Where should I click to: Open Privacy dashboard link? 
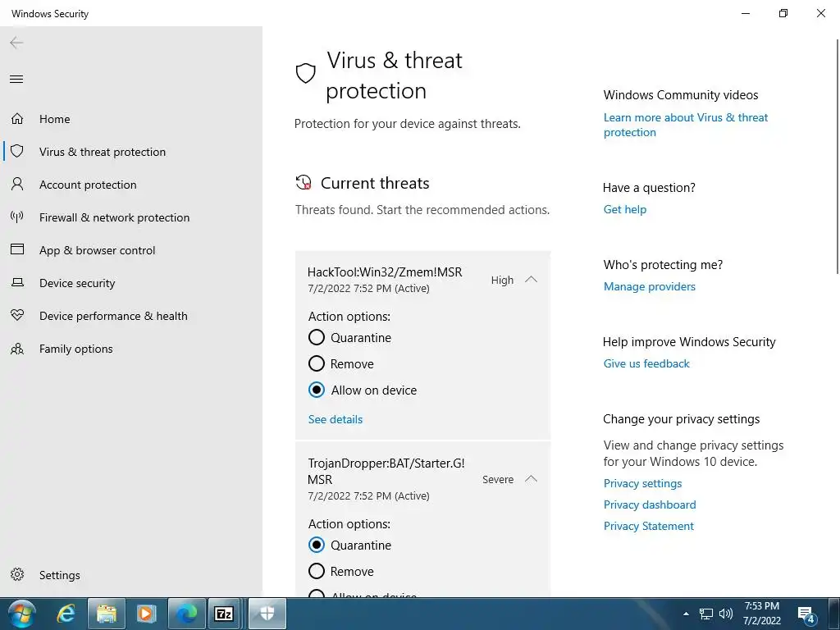pos(650,504)
